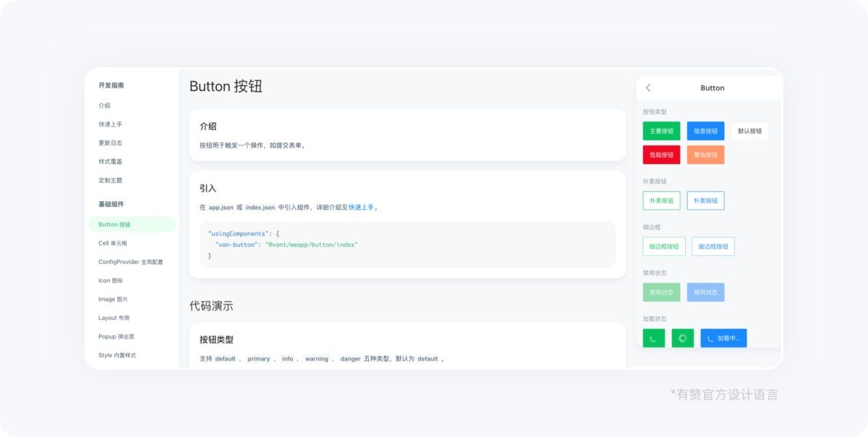The height and width of the screenshot is (437, 868).
Task: Follow the 快速上手 link in 引入 section
Action: [361, 208]
